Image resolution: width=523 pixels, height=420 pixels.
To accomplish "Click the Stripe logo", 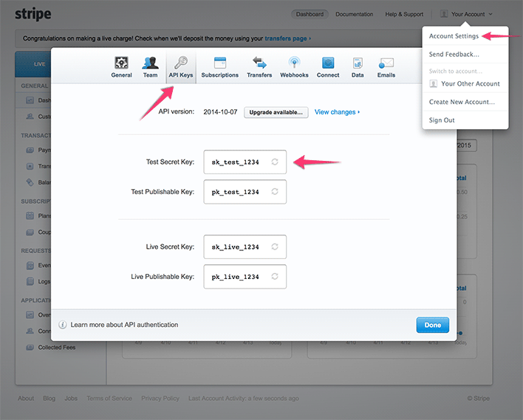I will pos(33,14).
